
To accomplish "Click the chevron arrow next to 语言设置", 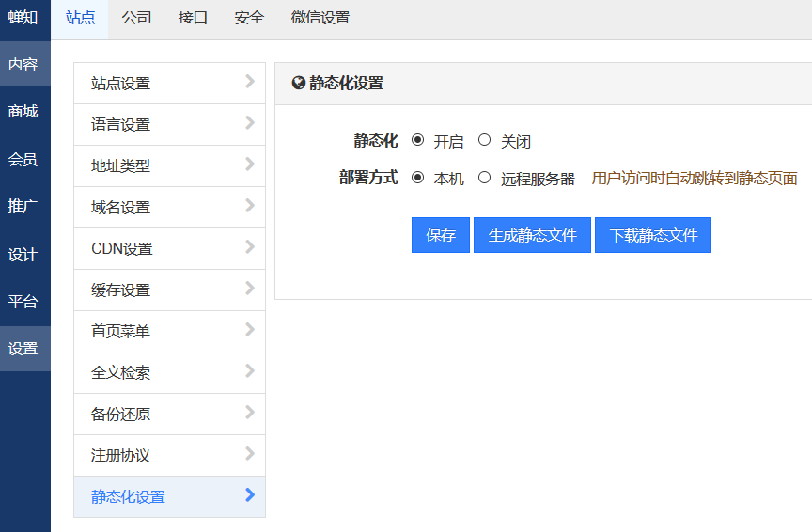I will click(249, 123).
